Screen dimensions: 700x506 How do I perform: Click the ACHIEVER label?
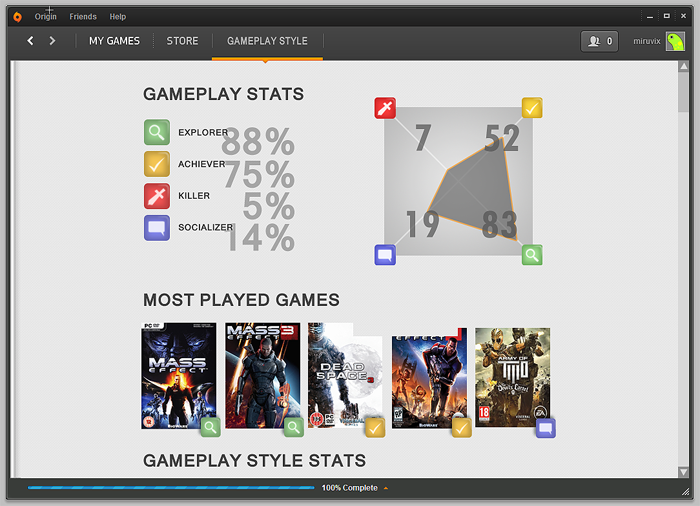coord(201,164)
